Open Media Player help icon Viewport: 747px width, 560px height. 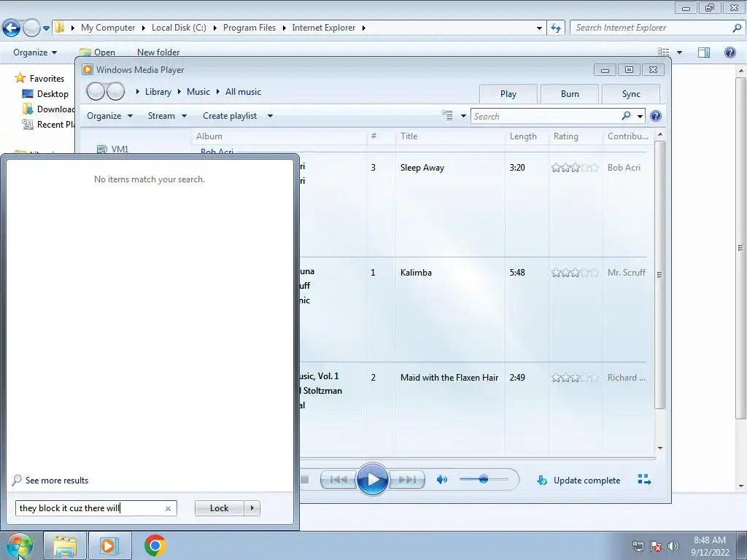[656, 116]
